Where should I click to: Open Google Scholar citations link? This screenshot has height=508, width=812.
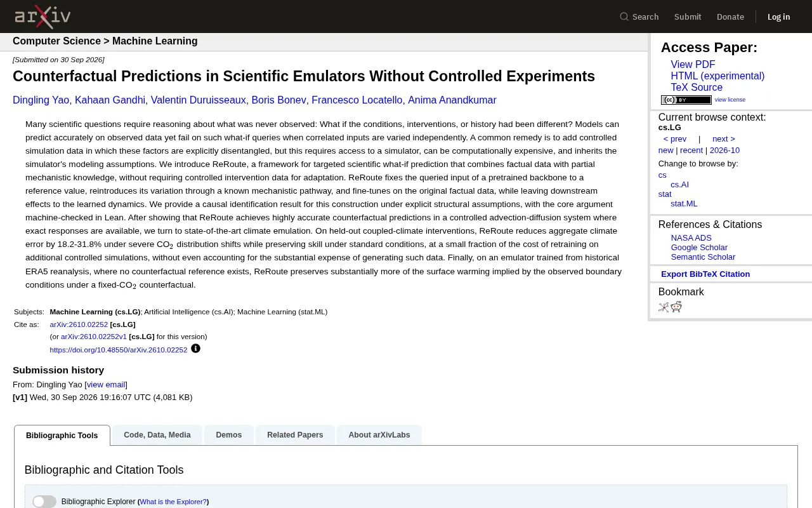coord(699,248)
